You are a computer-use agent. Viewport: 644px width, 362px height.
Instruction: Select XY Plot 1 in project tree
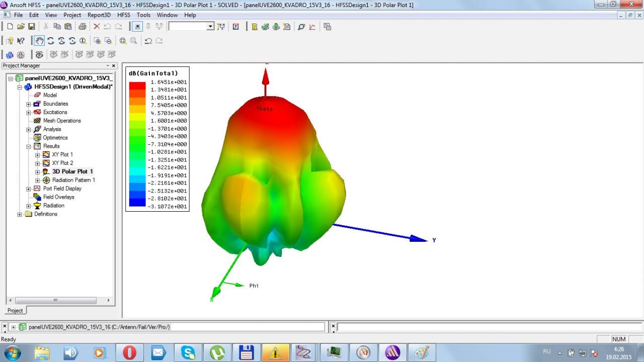coord(62,154)
